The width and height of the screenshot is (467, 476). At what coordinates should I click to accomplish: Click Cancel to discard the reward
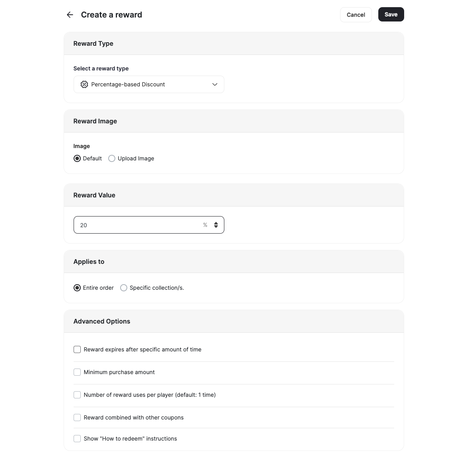click(355, 14)
